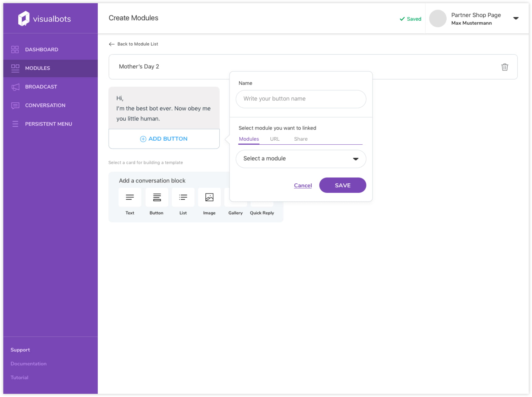The image size is (532, 397).
Task: Open the Conversation page
Action: pos(45,105)
